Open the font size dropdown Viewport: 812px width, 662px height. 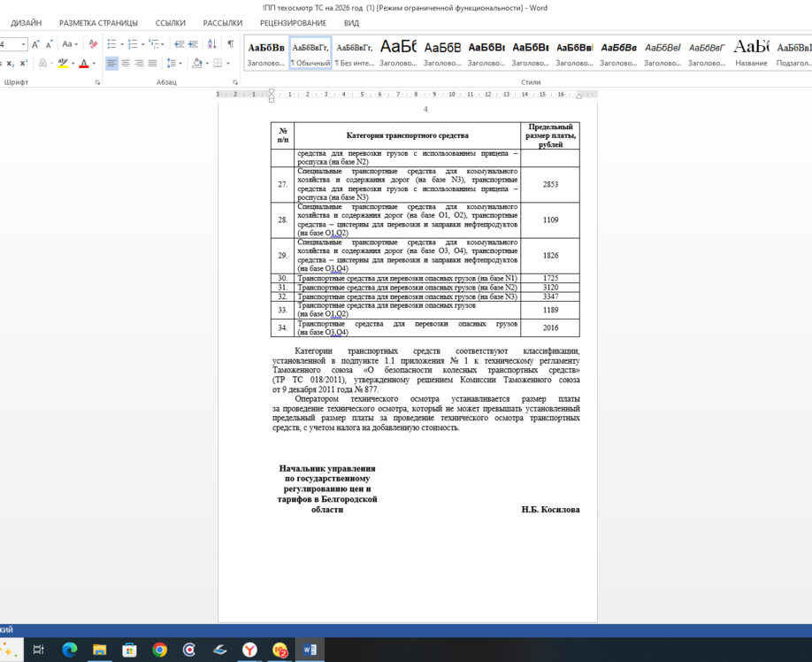(x=23, y=44)
